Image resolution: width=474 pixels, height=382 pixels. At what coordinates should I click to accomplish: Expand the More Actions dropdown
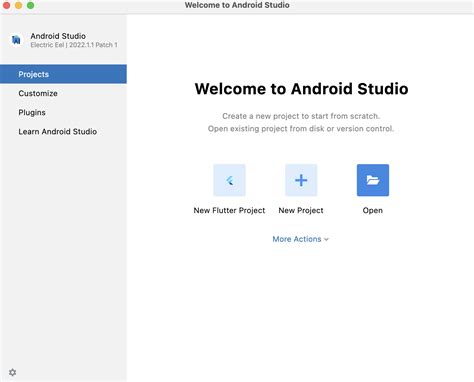click(x=301, y=239)
